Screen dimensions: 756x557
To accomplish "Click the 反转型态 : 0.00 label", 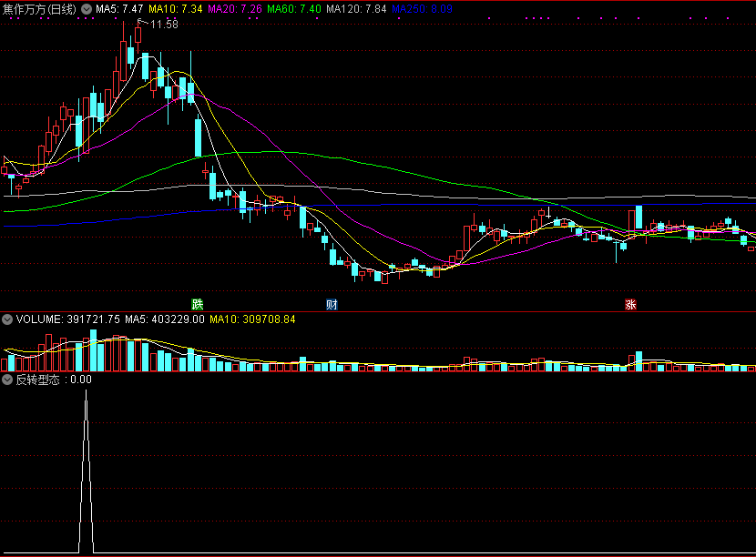I will point(54,380).
